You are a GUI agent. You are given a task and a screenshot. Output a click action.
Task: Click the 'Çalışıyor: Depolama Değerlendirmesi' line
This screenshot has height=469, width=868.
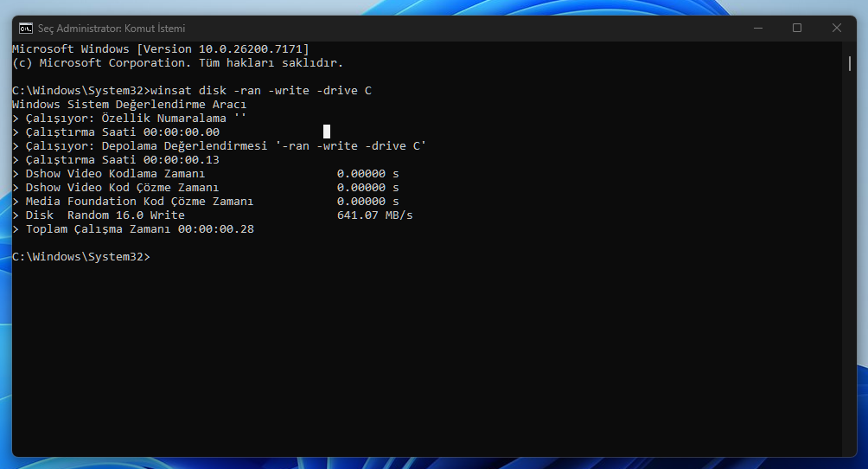(220, 145)
